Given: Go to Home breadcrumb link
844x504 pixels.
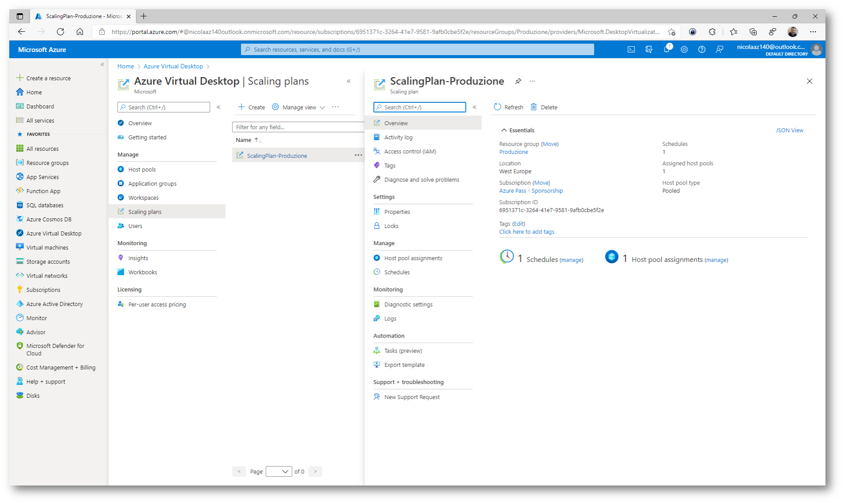Looking at the screenshot, I should 125,66.
